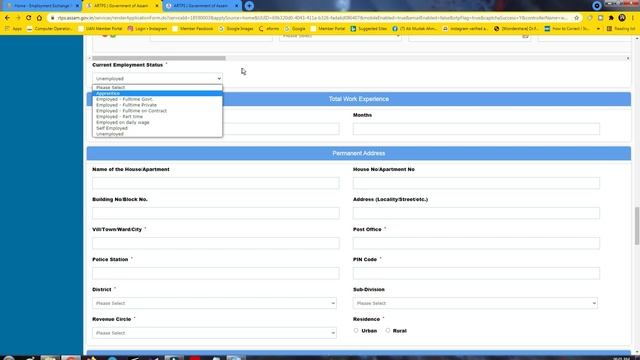Open the Reading list button
The image size is (640, 360).
(621, 29)
